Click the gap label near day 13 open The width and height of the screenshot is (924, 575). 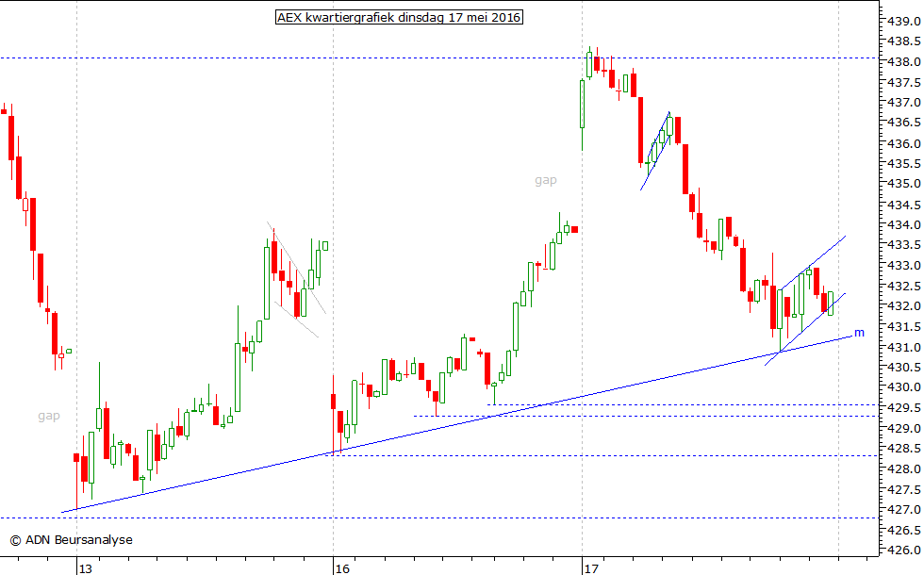pos(49,416)
